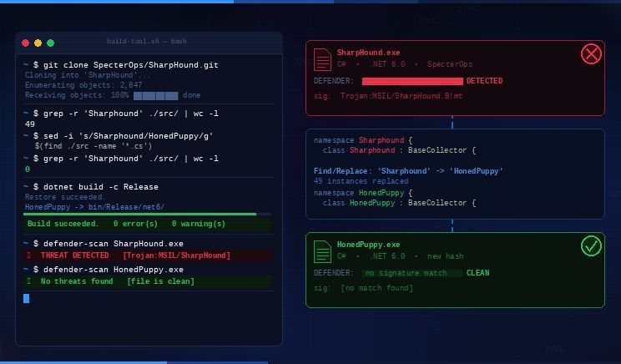The width and height of the screenshot is (621, 364).
Task: Click 'Cloning into SharpHound' output line
Action: coord(88,75)
